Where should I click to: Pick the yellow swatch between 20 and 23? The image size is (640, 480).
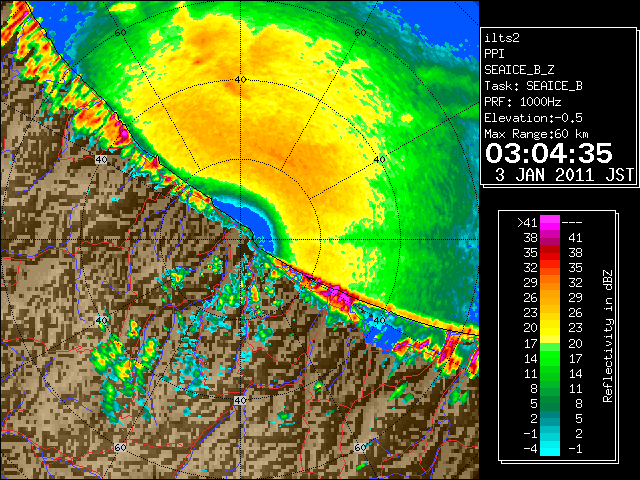point(550,328)
